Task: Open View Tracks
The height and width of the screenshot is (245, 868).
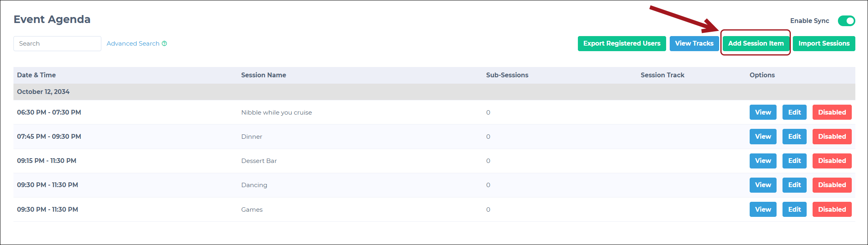Action: pos(694,44)
